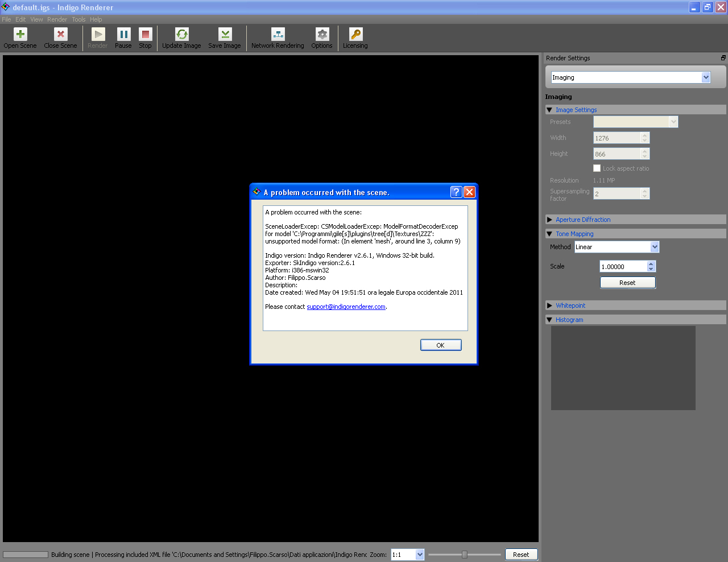This screenshot has width=728, height=562.
Task: Open the Options gear icon
Action: coord(322,34)
